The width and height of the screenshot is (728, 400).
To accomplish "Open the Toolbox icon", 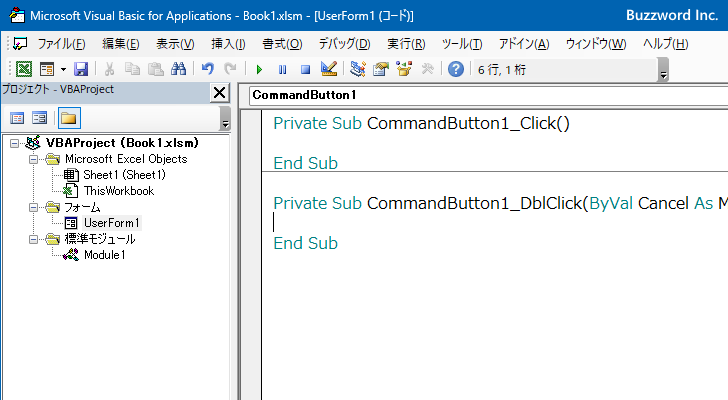I will [x=427, y=69].
